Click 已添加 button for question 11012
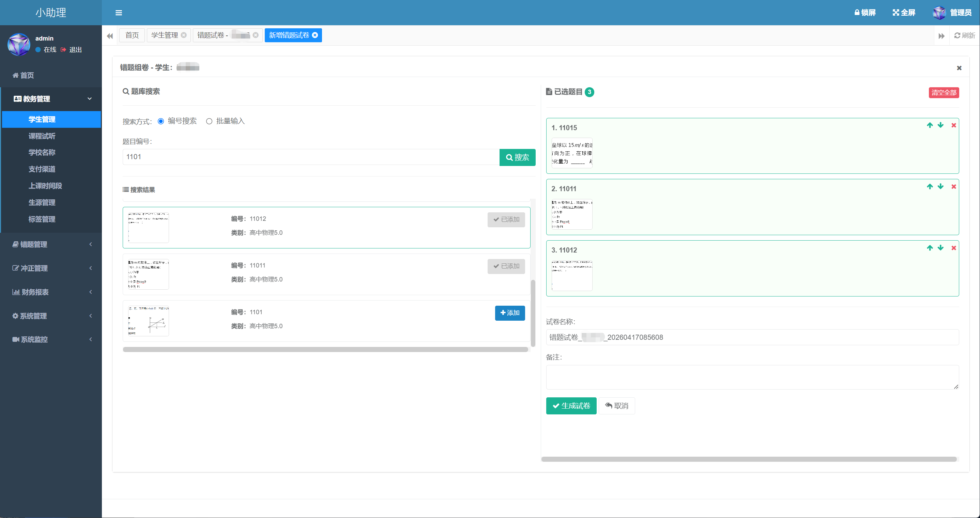 [506, 219]
